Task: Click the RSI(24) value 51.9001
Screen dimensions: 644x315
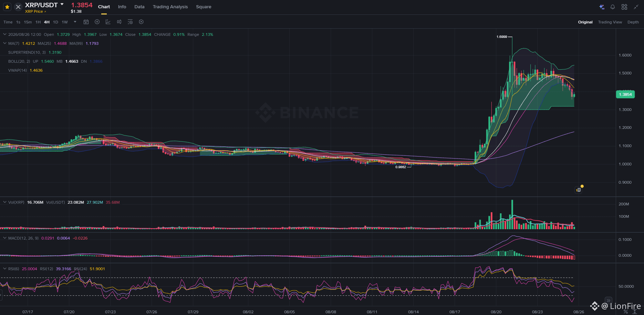Action: pyautogui.click(x=97, y=269)
